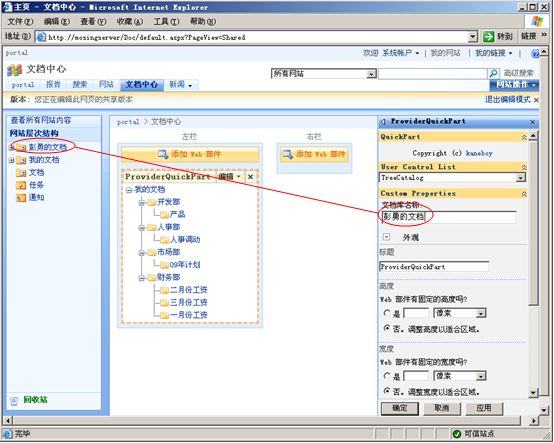The width and height of the screenshot is (554, 443).
Task: Expand the 我的文档 sidebar tree node
Action: coord(12,160)
